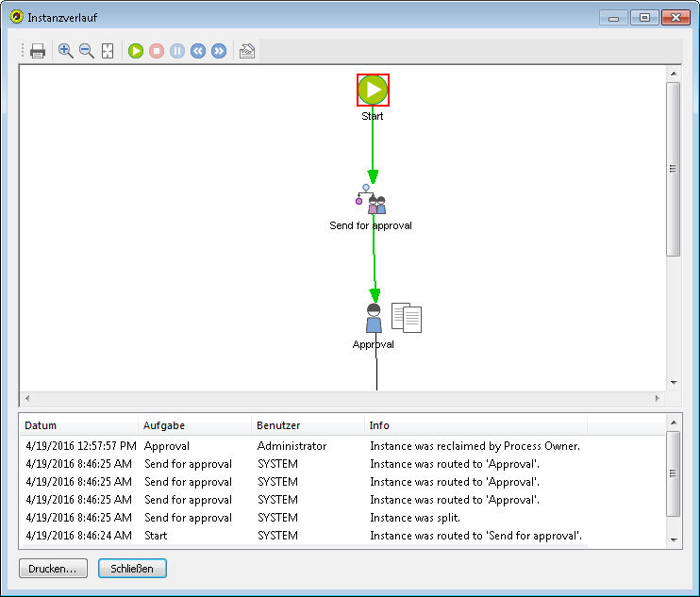Click the 'Send for approval' node label
Screen dimensions: 700x597
coord(371,225)
